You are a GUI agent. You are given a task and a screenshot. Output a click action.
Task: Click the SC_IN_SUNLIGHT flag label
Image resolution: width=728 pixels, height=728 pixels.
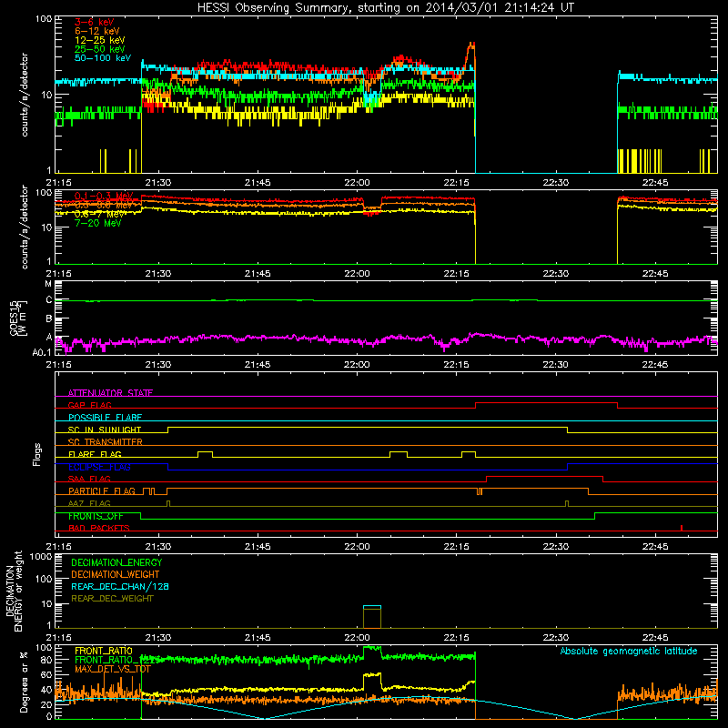[105, 430]
